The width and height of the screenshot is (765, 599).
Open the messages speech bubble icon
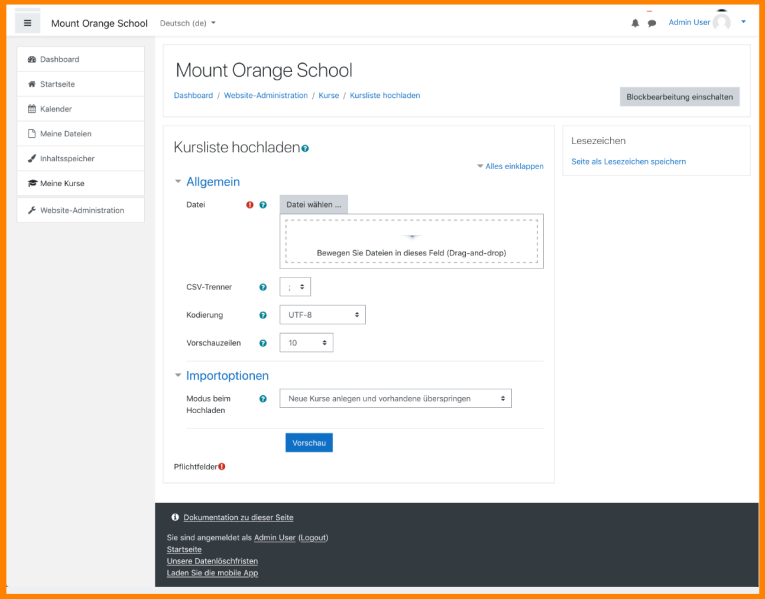point(652,23)
